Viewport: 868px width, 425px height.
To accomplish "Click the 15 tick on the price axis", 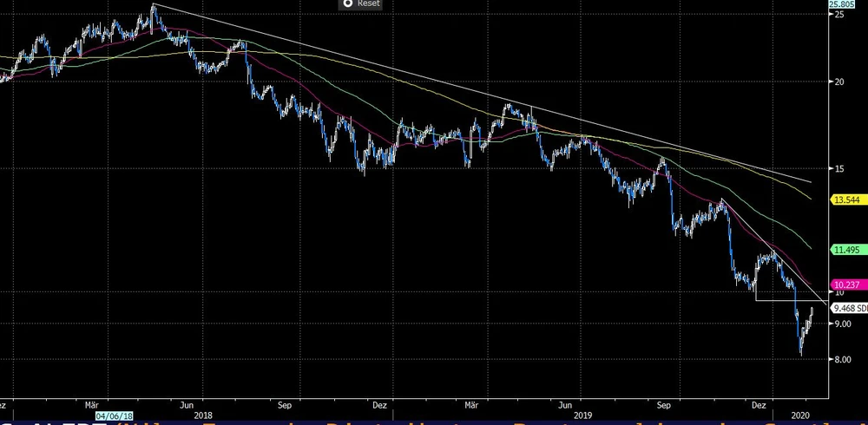I will tap(838, 168).
